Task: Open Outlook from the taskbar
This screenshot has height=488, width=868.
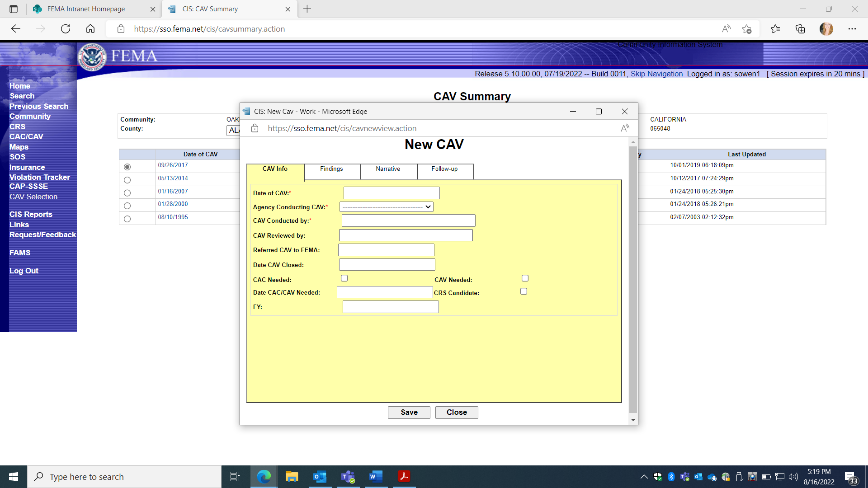Action: click(x=320, y=477)
